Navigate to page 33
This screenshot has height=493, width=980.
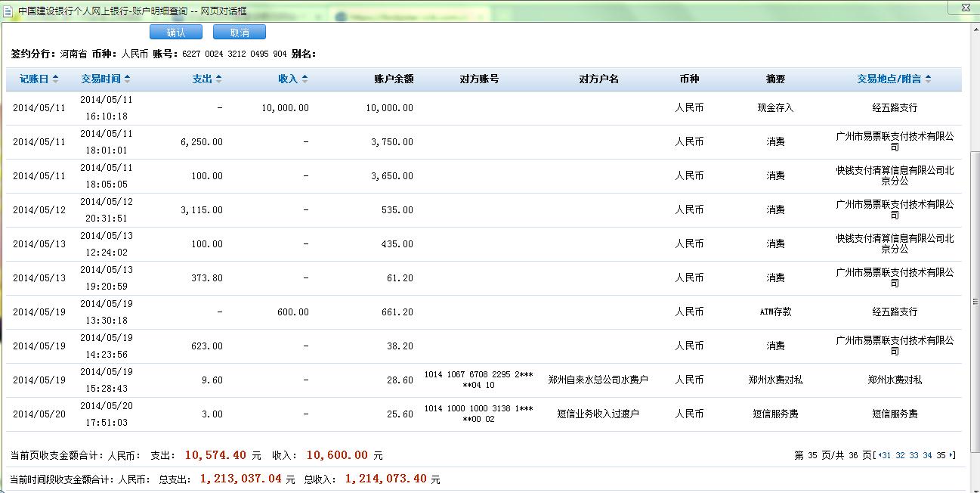[x=914, y=455]
